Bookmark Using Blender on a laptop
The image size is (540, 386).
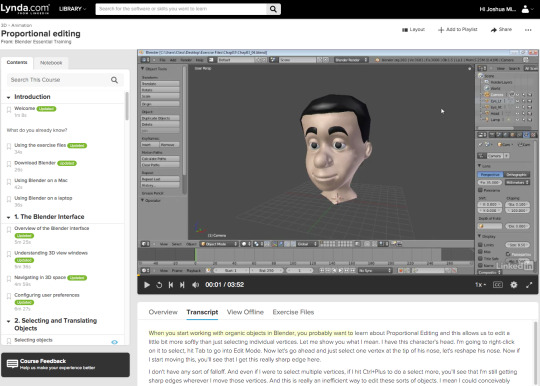9,199
